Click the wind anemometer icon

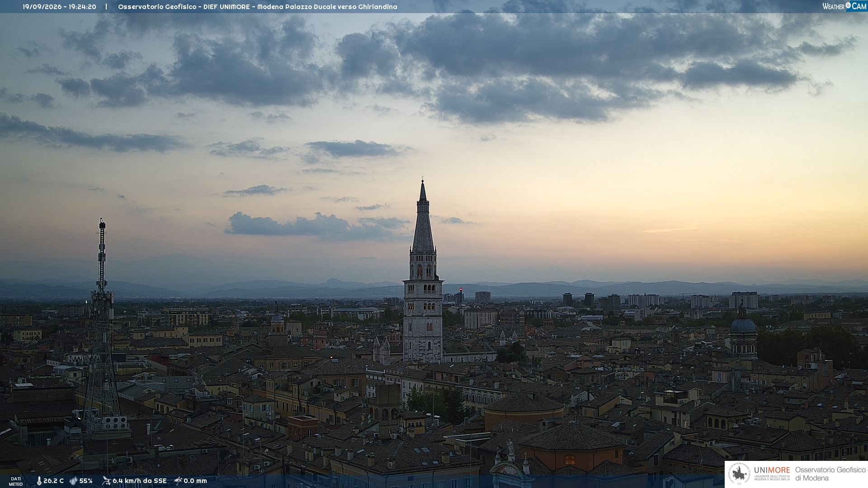coord(106,481)
